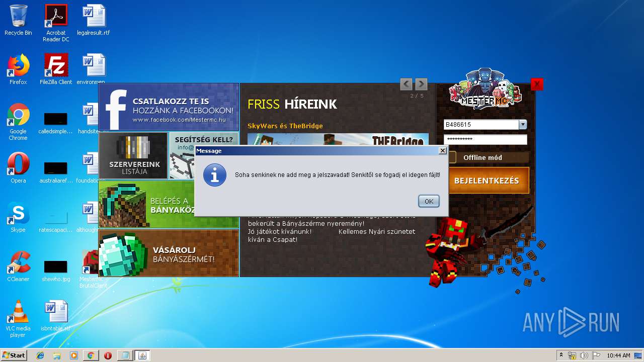
Task: Select the isbntable.rtf desktop file
Action: click(x=56, y=316)
